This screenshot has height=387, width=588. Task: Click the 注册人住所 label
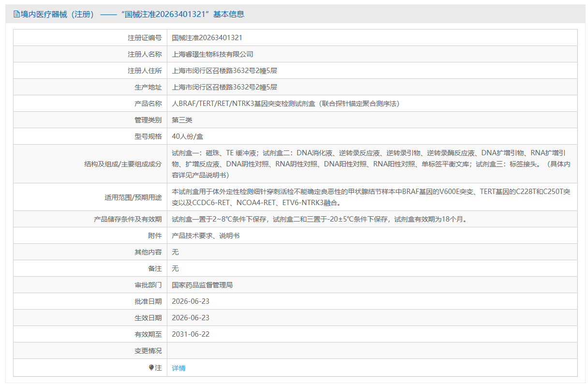click(x=145, y=71)
